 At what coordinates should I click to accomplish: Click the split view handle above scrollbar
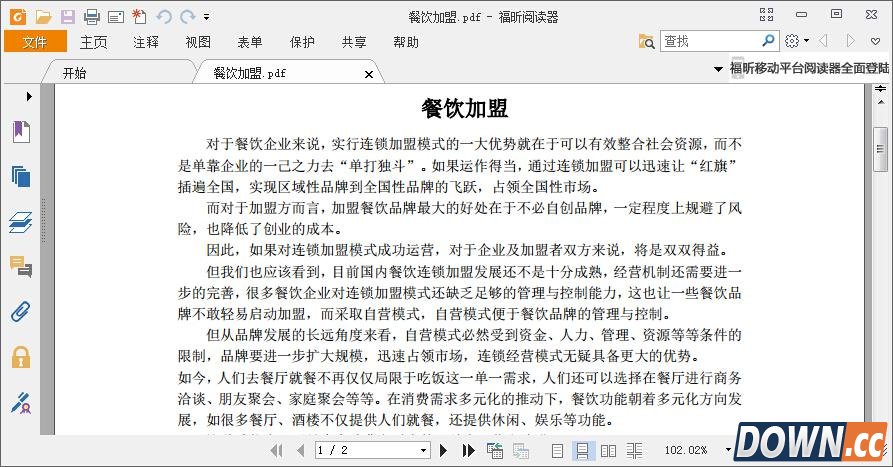click(x=881, y=88)
